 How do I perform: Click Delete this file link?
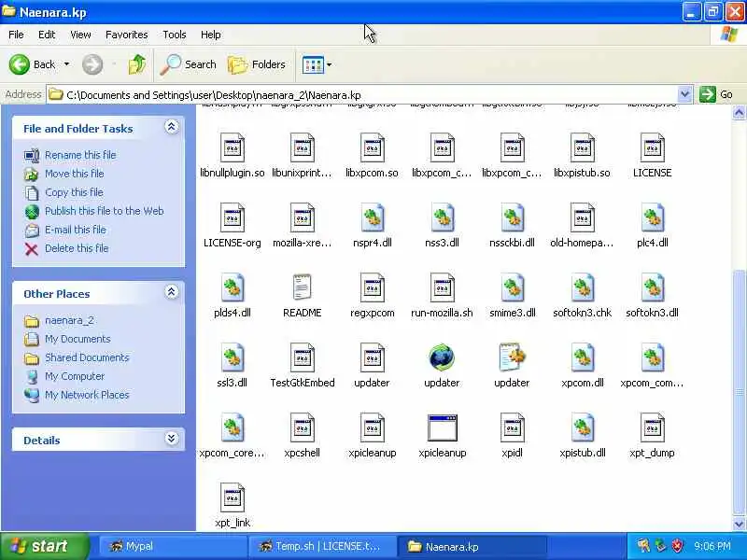click(x=77, y=248)
